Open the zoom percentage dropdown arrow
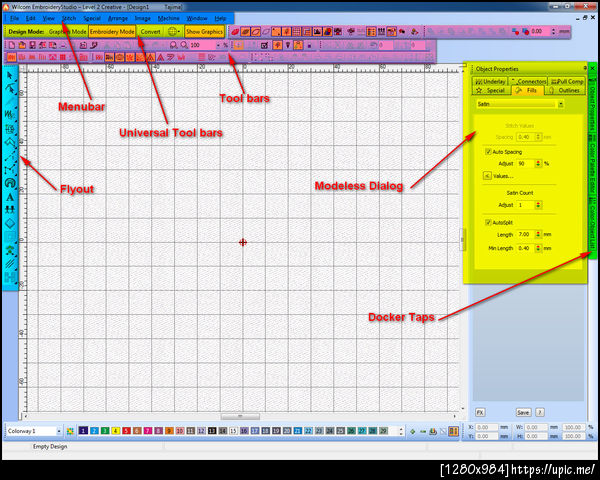The width and height of the screenshot is (600, 480). pos(218,45)
